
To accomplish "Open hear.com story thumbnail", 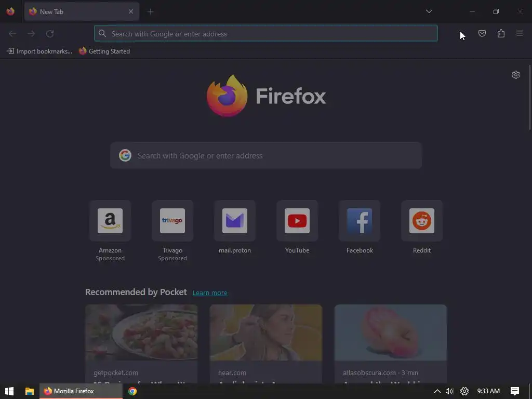I will click(266, 332).
